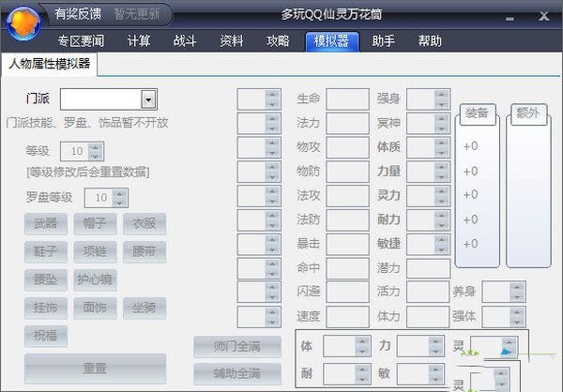Adjust the 罗盘等级 spinner arrows
Viewport: 563px width, 392px height.
119,198
